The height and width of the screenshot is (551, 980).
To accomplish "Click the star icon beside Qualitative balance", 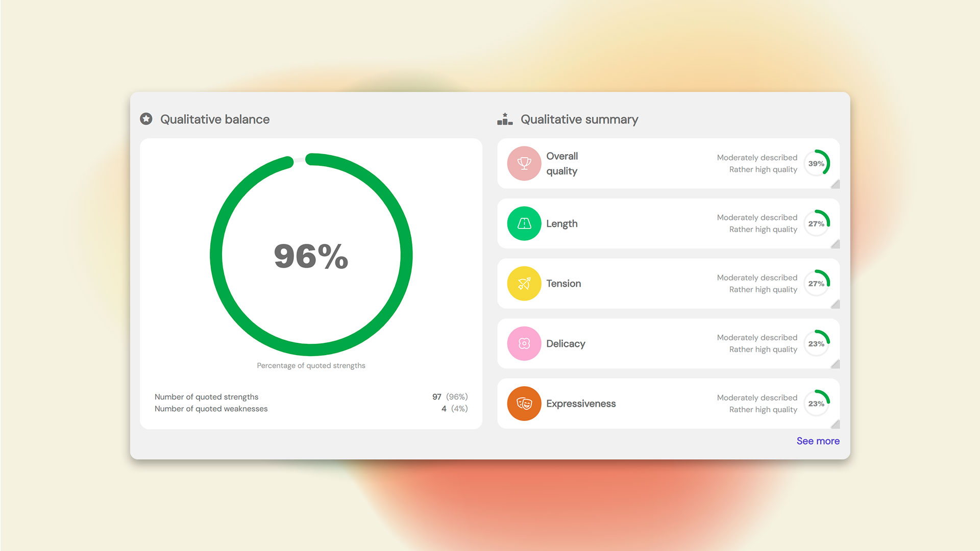I will [x=146, y=119].
